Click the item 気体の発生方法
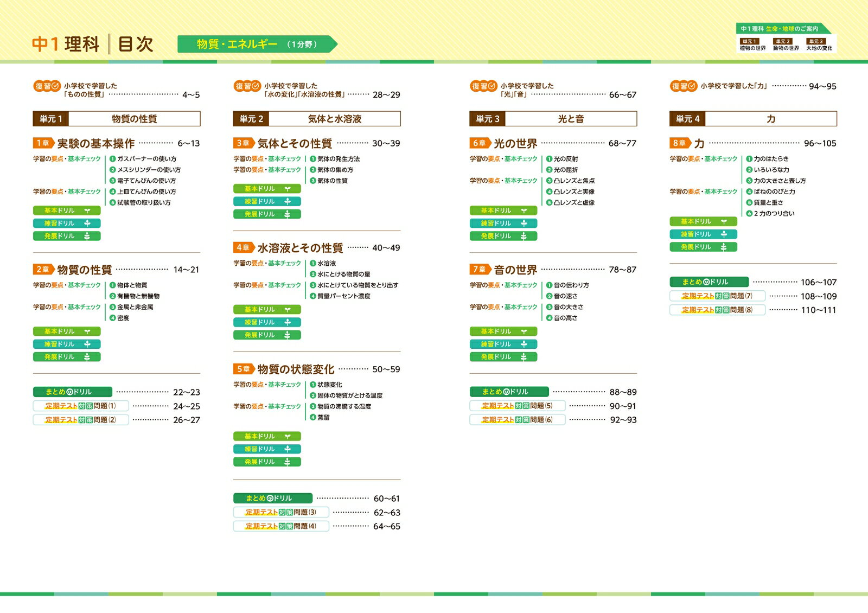Image resolution: width=868 pixels, height=613 pixels. click(335, 159)
